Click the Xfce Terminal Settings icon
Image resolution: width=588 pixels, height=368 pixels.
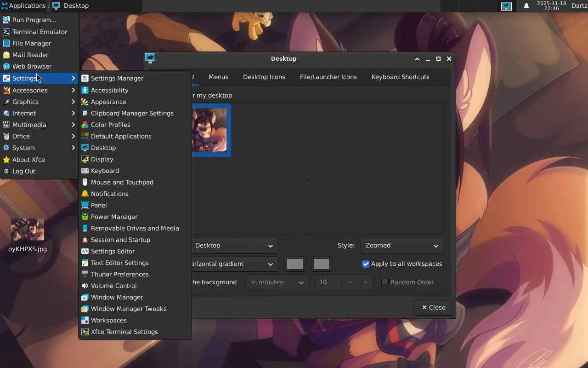[x=85, y=332]
